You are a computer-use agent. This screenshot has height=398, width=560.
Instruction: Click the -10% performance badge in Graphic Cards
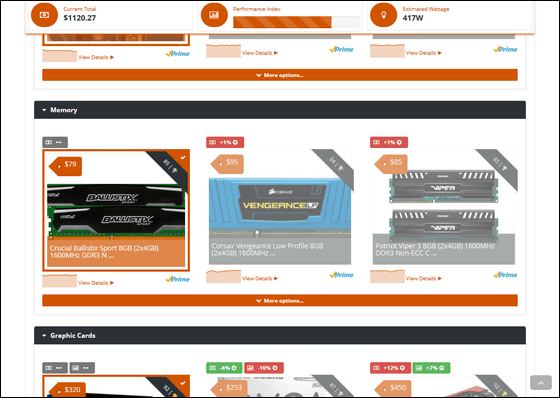(264, 368)
